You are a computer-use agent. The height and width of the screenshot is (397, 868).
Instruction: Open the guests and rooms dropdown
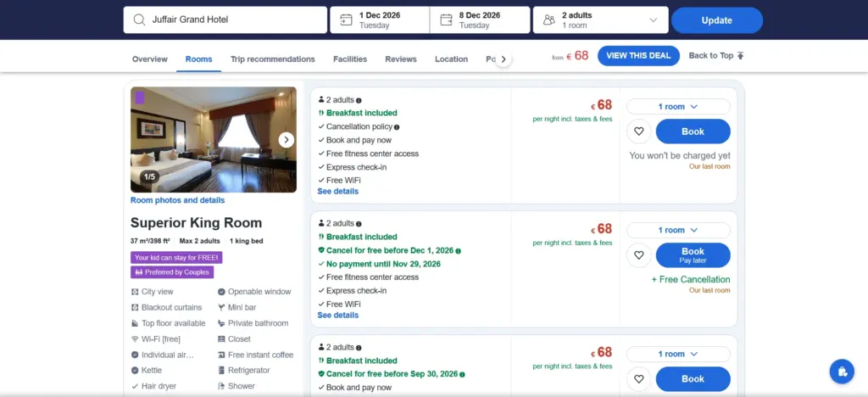pyautogui.click(x=601, y=20)
